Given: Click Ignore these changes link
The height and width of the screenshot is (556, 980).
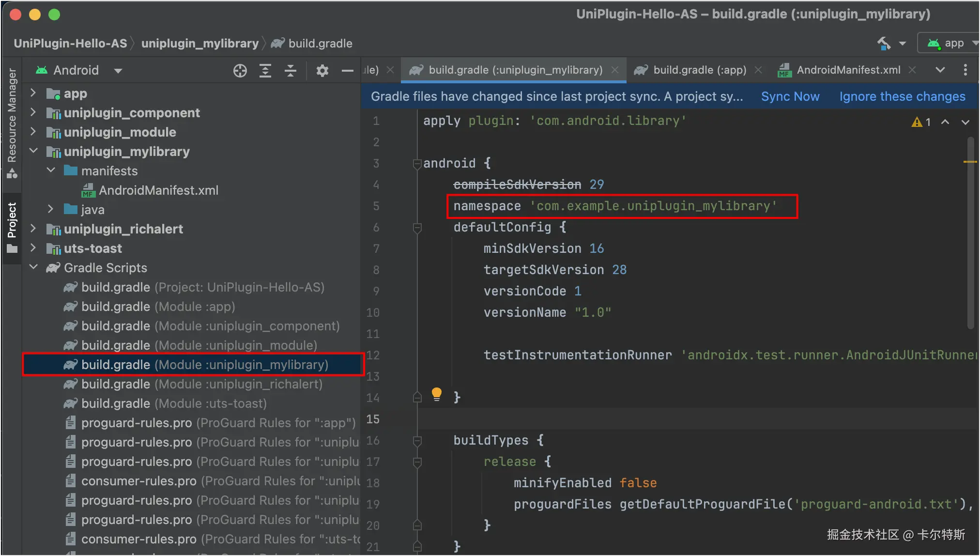Looking at the screenshot, I should tap(902, 96).
